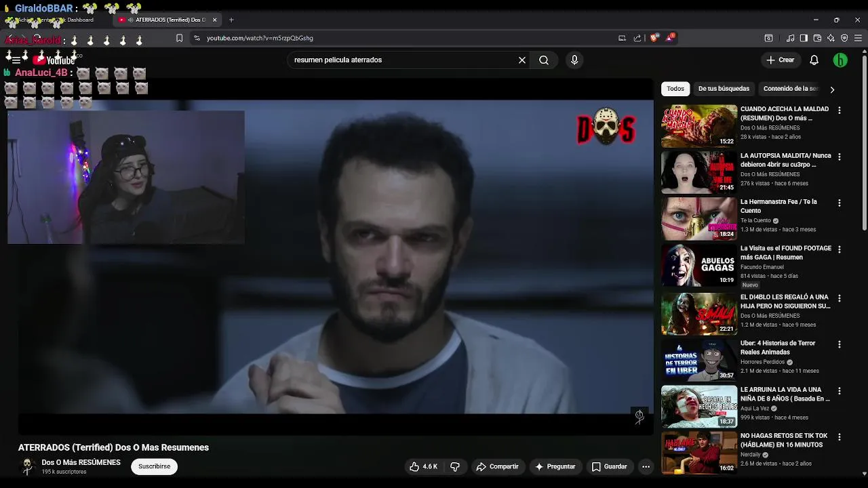Open site settings icon beside the URL
The width and height of the screenshot is (868, 488).
point(197,38)
